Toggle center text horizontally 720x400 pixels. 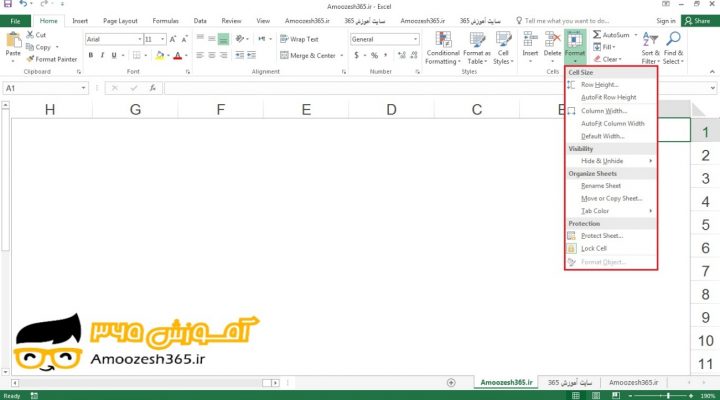coord(212,55)
